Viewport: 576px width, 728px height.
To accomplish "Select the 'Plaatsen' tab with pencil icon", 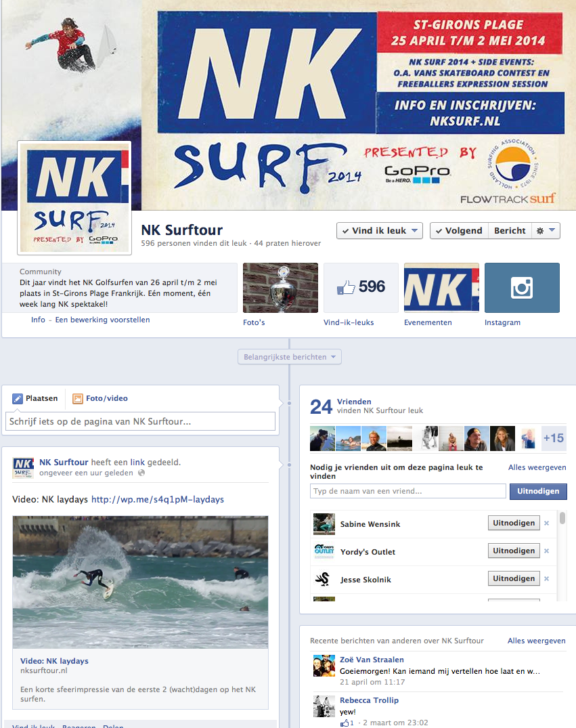I will point(35,398).
